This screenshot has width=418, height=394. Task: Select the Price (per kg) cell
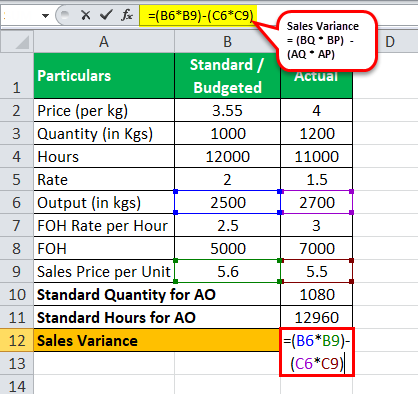click(x=104, y=110)
